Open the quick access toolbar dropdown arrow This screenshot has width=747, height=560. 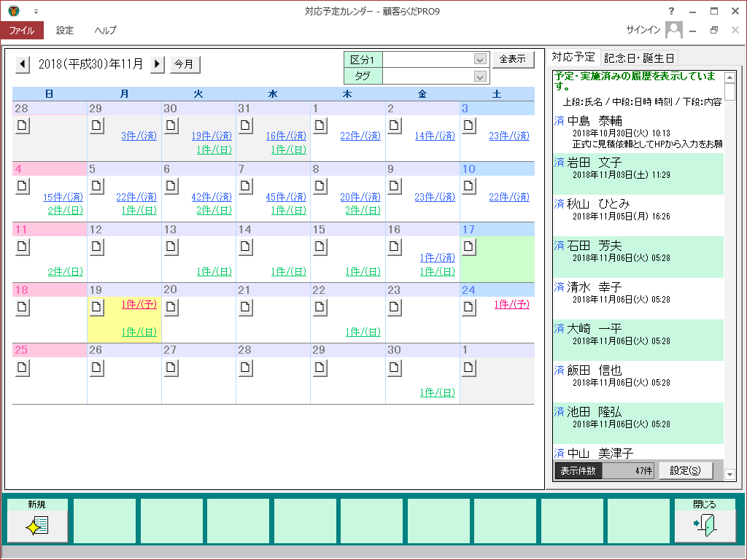(x=36, y=12)
